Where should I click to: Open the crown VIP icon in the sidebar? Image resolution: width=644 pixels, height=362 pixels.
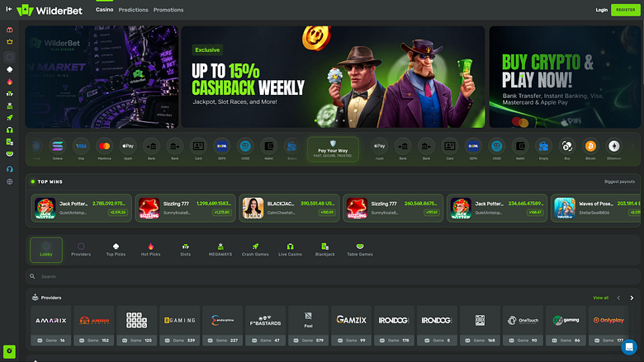click(x=9, y=42)
